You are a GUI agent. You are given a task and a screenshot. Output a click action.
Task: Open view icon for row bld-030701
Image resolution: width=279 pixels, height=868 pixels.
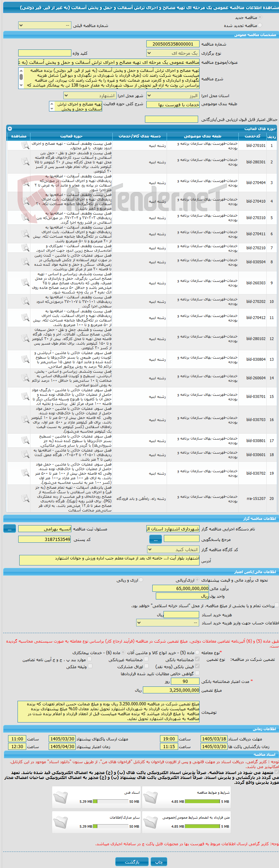pyautogui.click(x=25, y=396)
